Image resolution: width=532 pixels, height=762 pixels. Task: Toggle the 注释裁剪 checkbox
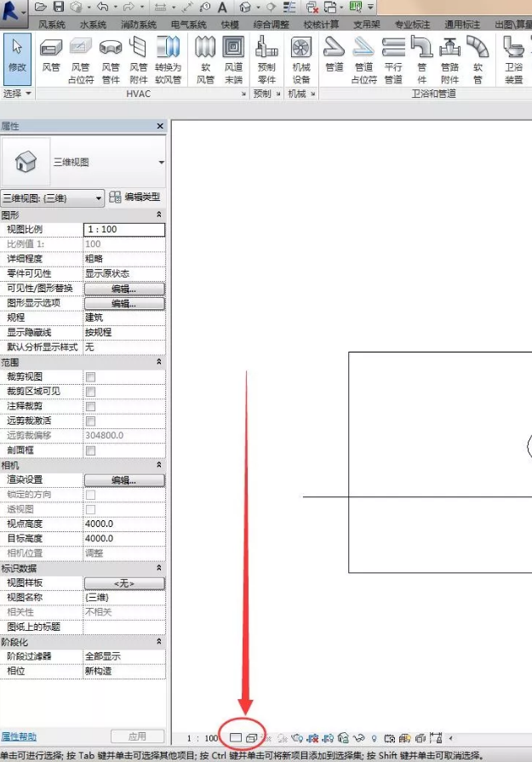90,406
